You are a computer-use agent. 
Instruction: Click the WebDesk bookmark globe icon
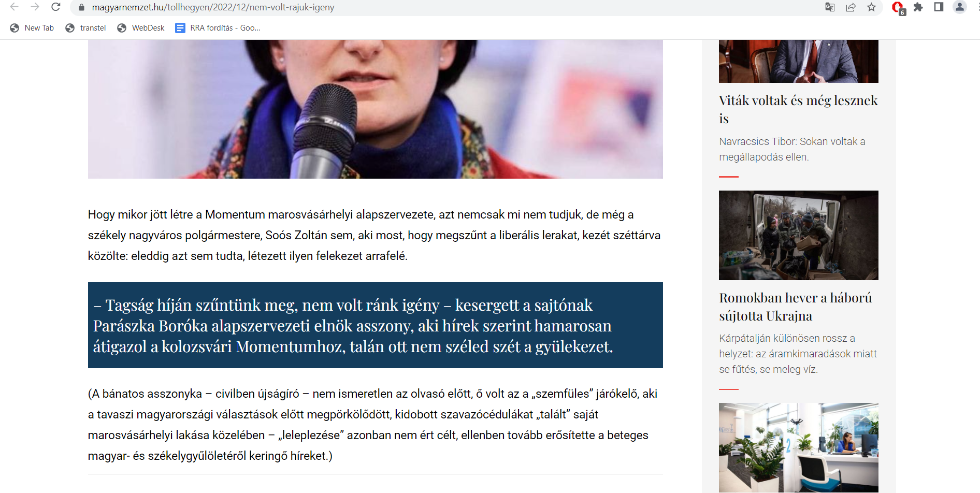pyautogui.click(x=122, y=28)
